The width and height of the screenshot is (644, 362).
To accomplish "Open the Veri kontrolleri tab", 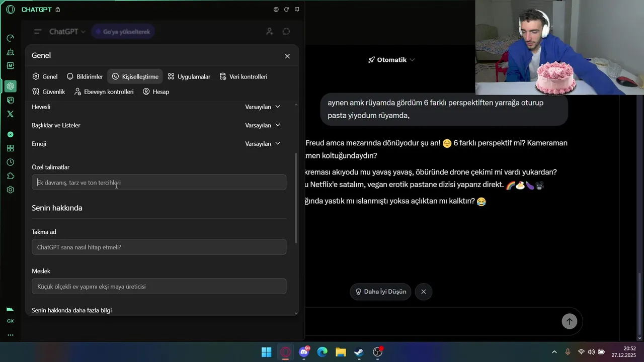I will click(244, 76).
